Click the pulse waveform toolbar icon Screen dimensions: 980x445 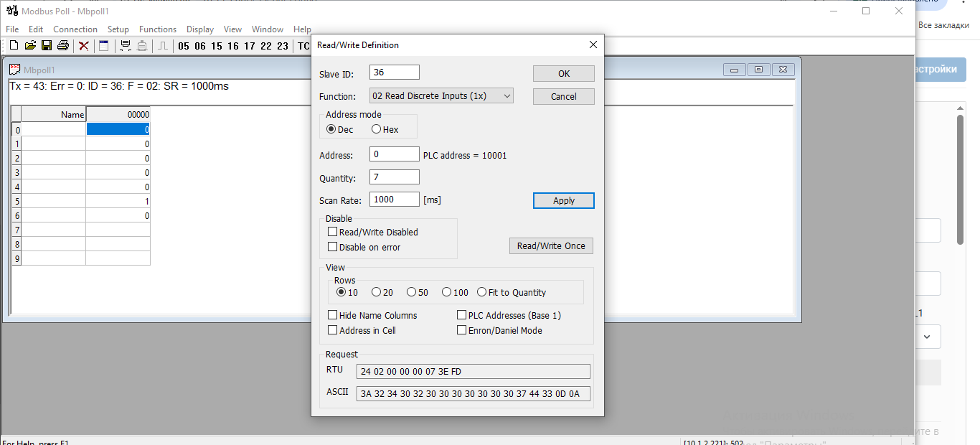coord(163,46)
